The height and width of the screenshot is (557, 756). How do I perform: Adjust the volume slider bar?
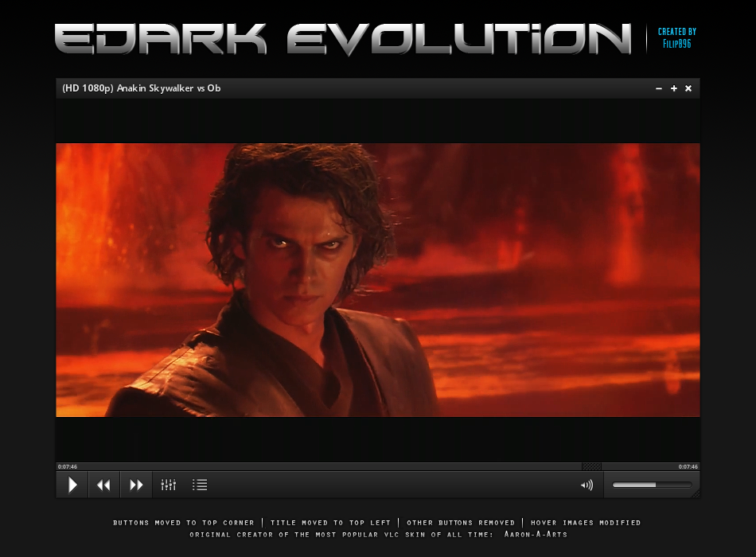point(652,485)
